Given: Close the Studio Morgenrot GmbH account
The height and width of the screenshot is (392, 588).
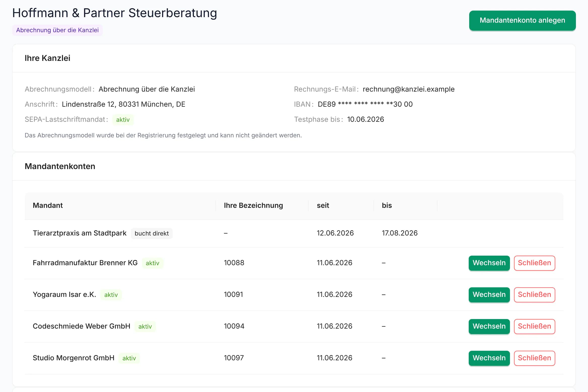Looking at the screenshot, I should [x=534, y=358].
